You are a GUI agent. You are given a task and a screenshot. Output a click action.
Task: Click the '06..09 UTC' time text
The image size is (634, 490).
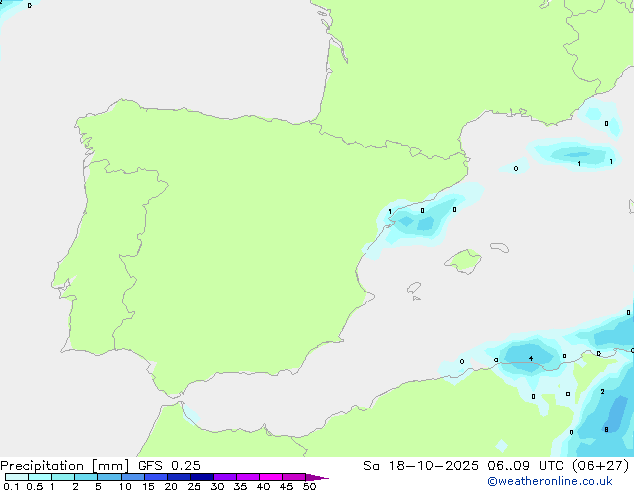tap(525, 466)
